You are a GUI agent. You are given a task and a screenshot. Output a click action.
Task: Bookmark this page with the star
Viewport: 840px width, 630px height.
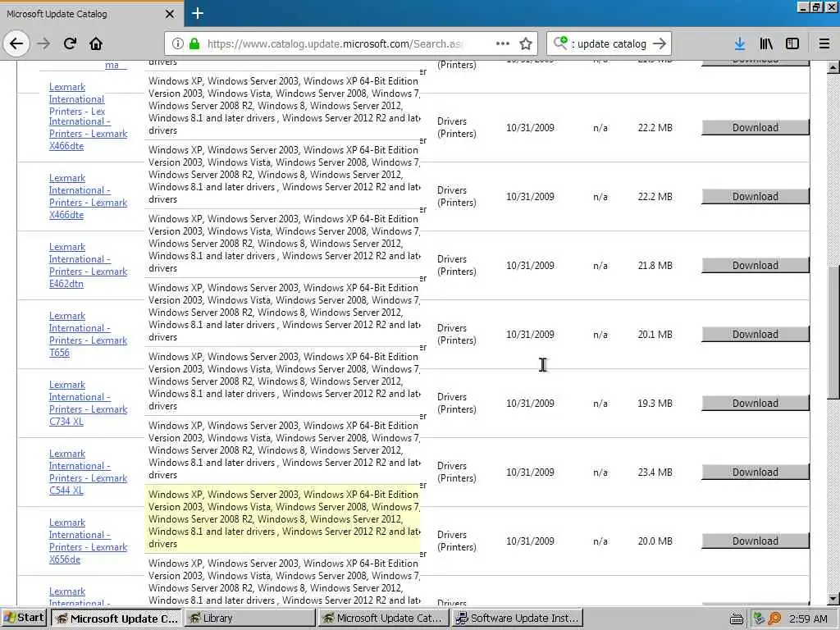pos(526,44)
